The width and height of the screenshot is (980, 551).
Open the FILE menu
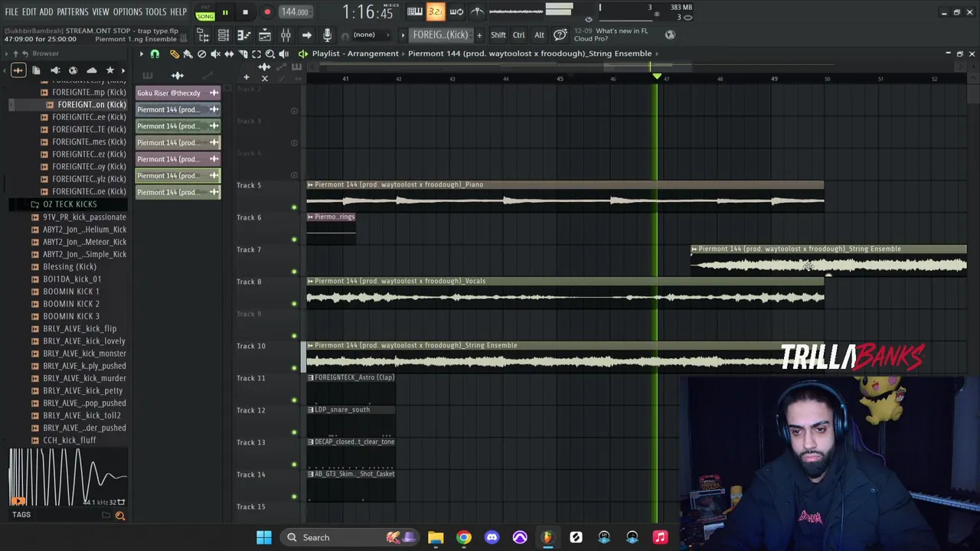tap(11, 12)
